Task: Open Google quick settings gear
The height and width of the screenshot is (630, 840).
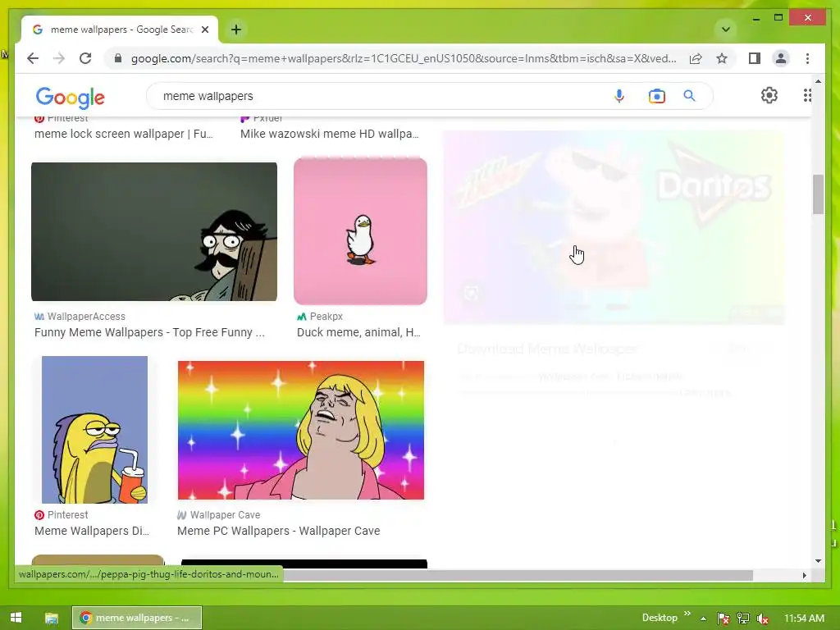Action: tap(769, 95)
